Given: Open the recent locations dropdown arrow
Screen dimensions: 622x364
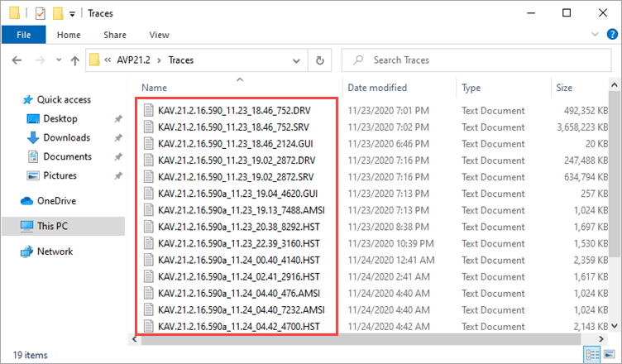Looking at the screenshot, I should coord(59,60).
